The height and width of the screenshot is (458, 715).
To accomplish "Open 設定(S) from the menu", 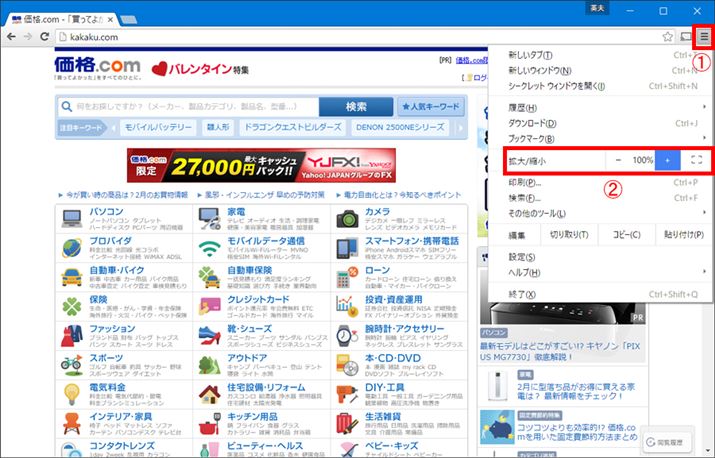I will [600, 257].
